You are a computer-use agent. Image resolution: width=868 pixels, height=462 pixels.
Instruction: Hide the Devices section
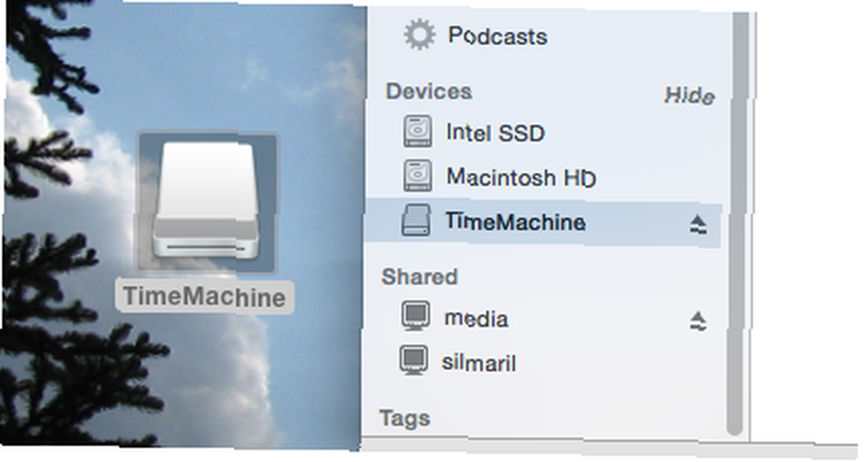pyautogui.click(x=689, y=96)
